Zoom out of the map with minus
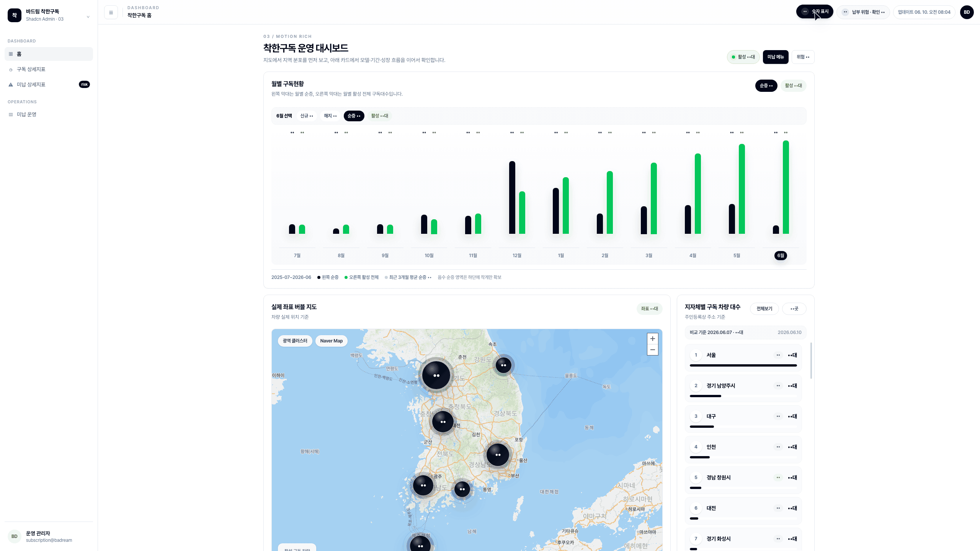Screen dimensions: 980x551 (653, 350)
